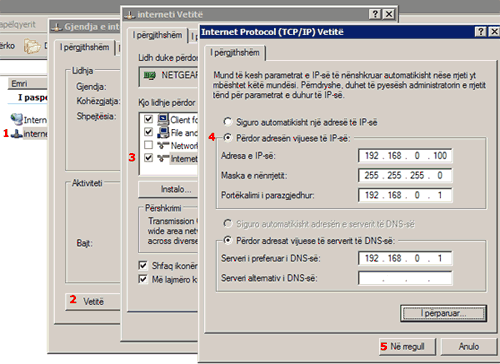The height and width of the screenshot is (364, 500).
Task: Click the 'Bajt:' label in Aktiviteti group
Action: coord(84,243)
